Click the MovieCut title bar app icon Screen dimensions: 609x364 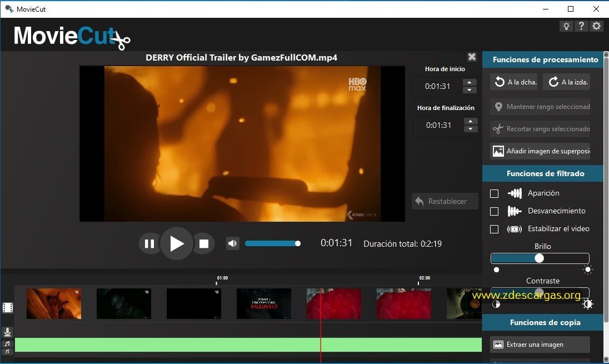[x=9, y=9]
